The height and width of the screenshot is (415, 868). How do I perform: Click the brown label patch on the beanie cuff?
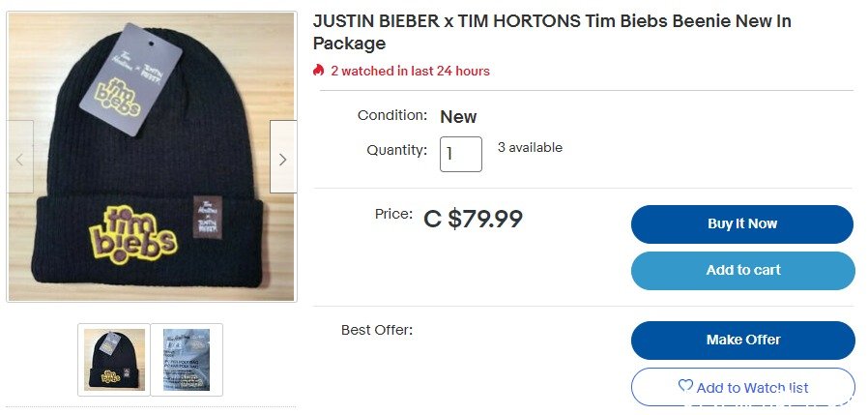point(208,217)
